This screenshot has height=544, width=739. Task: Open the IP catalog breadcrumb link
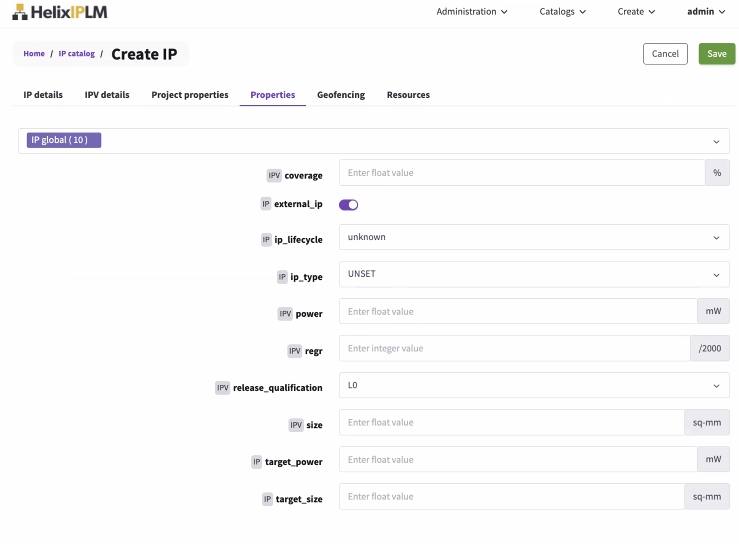click(76, 54)
